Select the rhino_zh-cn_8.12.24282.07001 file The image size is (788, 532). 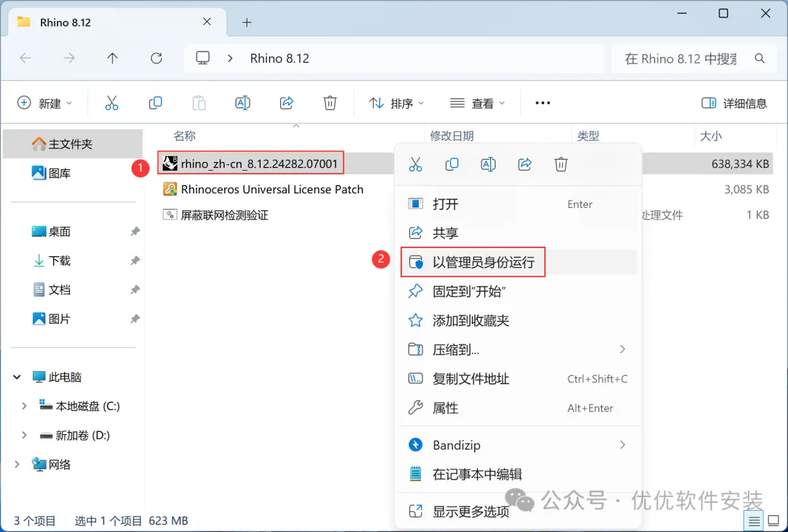250,163
